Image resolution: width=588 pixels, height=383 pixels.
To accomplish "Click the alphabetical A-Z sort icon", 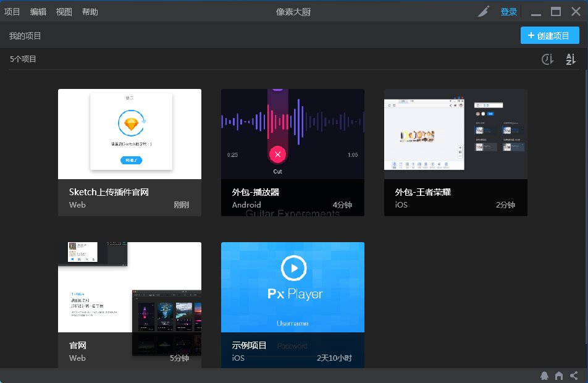I will click(x=571, y=59).
